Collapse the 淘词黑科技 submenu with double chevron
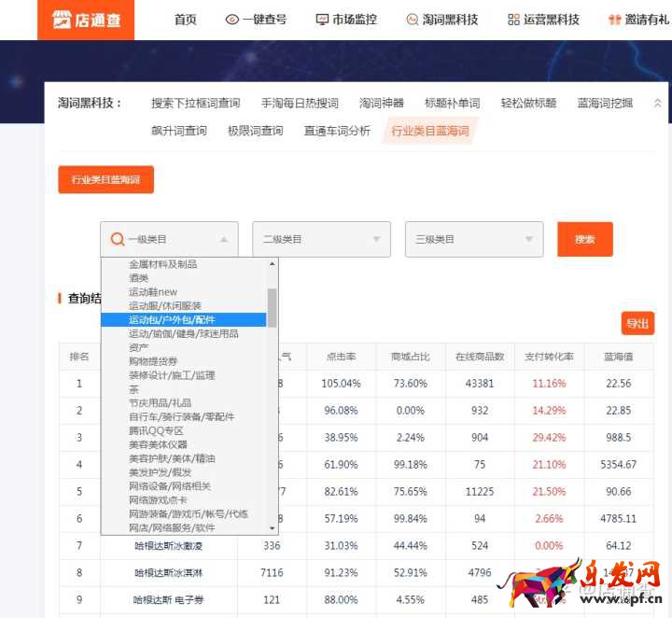This screenshot has height=618, width=672. click(657, 103)
